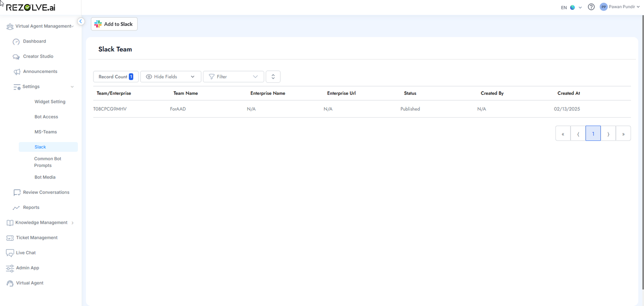Image resolution: width=644 pixels, height=306 pixels.
Task: Collapse the Settings submenu chevron
Action: [72, 87]
